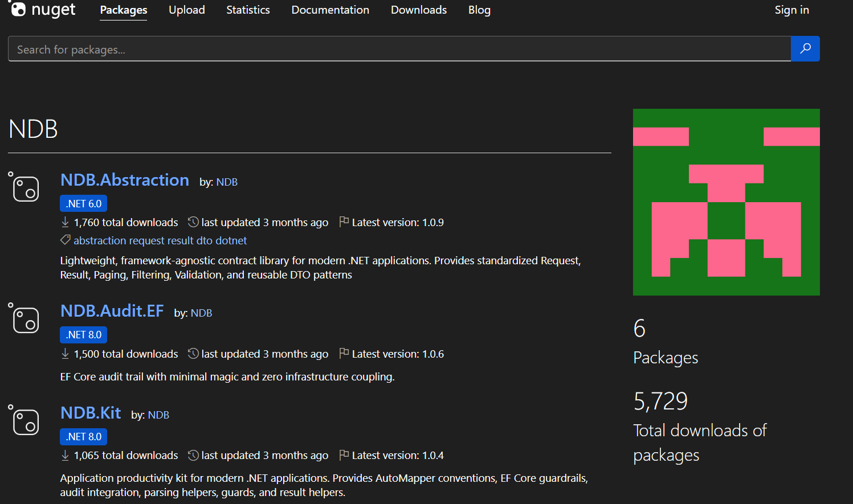
Task: Click 'last updated 3 months ago' under NDB.Abstraction
Action: coord(265,222)
